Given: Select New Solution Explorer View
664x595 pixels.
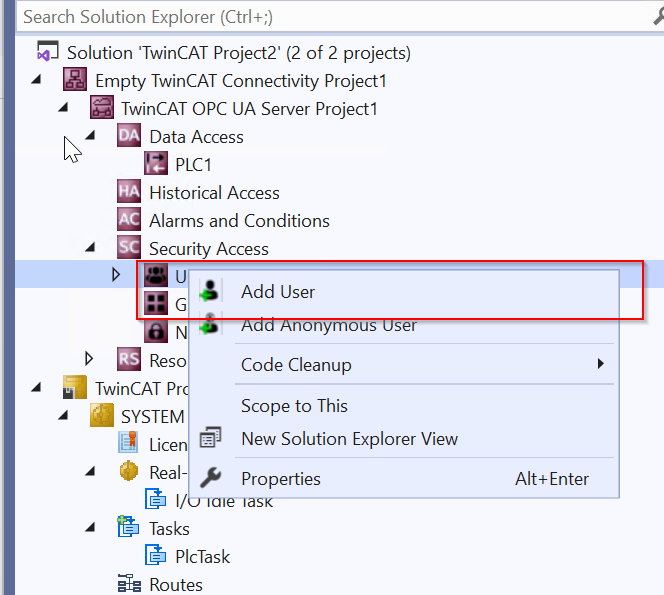Looking at the screenshot, I should point(404,439).
